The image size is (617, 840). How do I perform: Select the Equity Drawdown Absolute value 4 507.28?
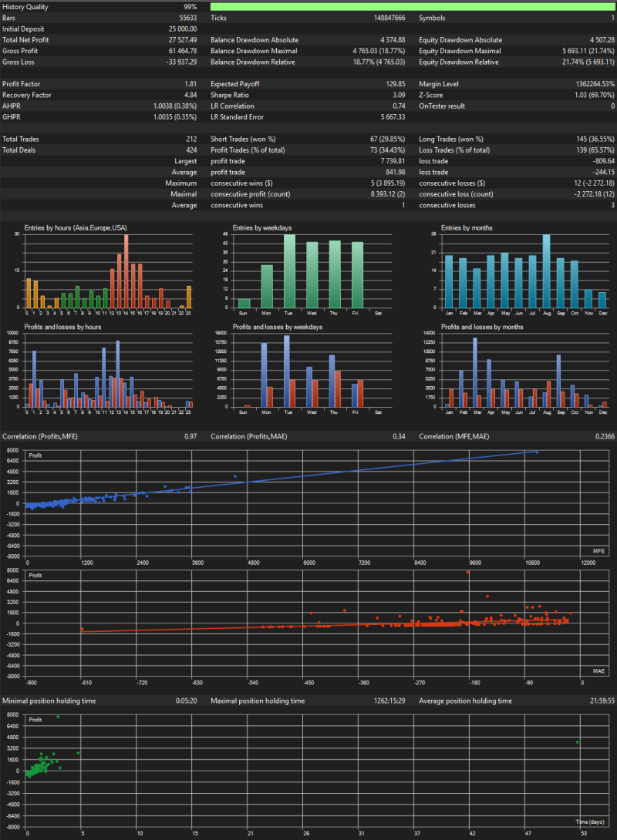coord(602,40)
